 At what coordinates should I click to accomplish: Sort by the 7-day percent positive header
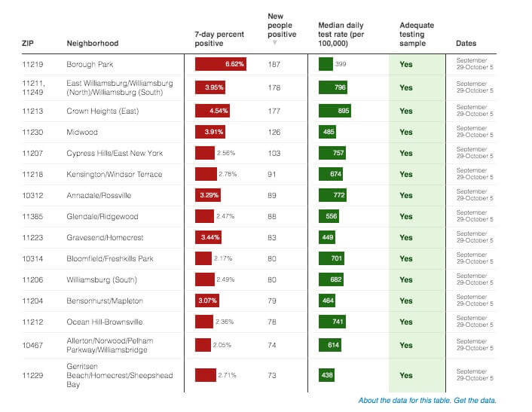[x=219, y=39]
